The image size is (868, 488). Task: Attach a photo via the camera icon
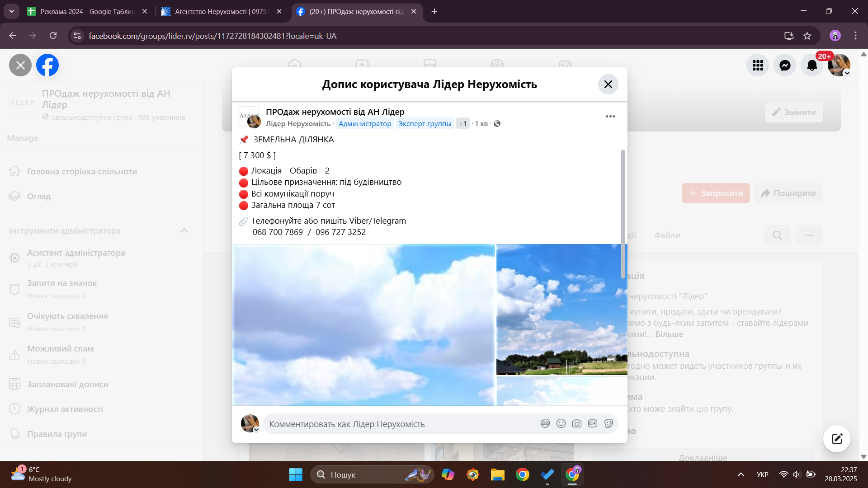(577, 423)
